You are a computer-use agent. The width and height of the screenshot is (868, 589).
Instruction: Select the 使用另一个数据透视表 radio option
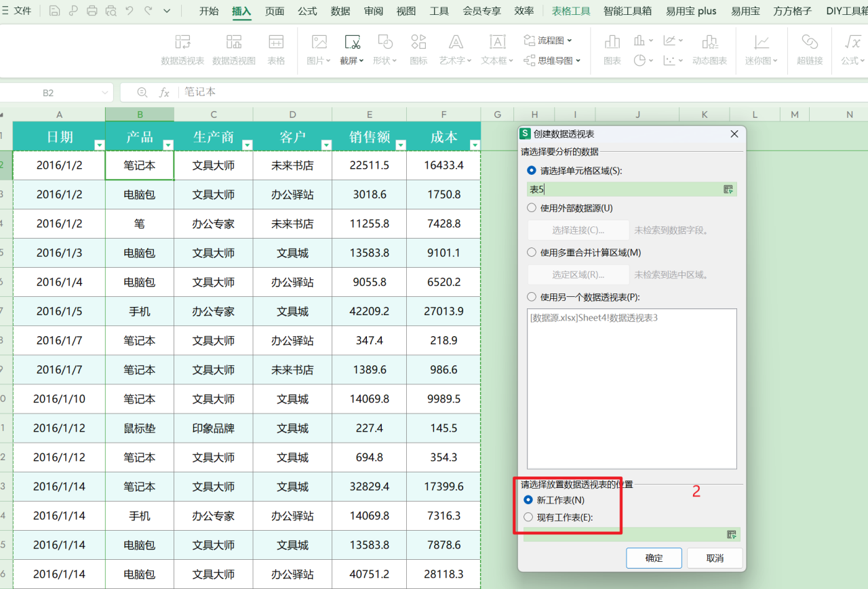532,297
